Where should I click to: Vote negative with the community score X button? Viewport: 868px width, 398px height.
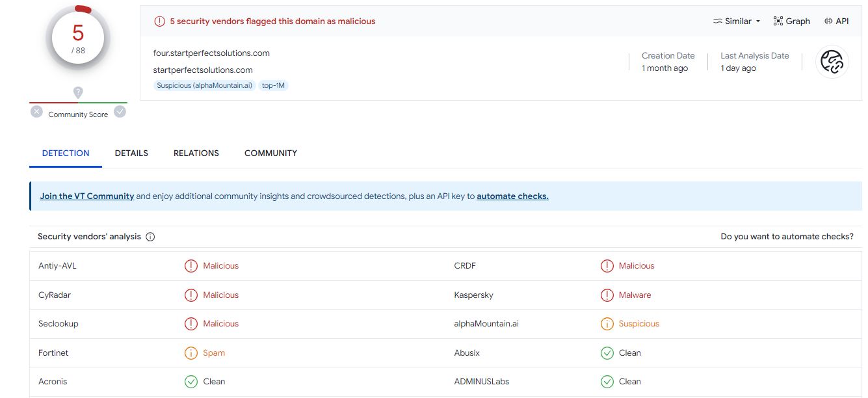[x=37, y=112]
